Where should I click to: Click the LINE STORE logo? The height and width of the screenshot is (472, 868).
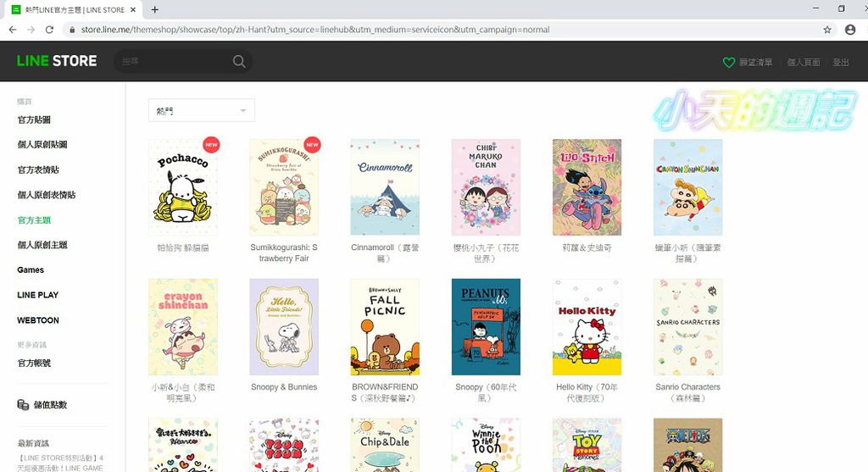(57, 61)
